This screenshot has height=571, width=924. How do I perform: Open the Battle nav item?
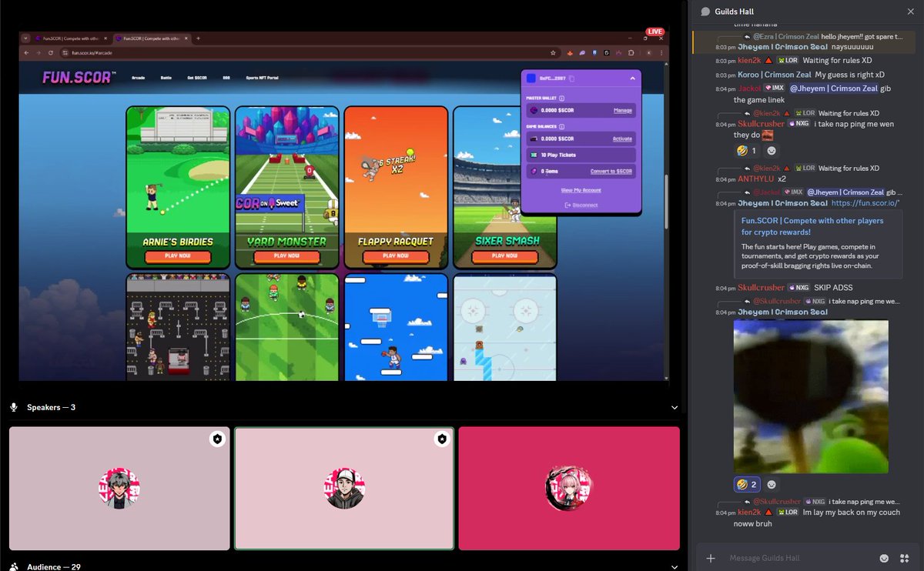click(x=166, y=78)
